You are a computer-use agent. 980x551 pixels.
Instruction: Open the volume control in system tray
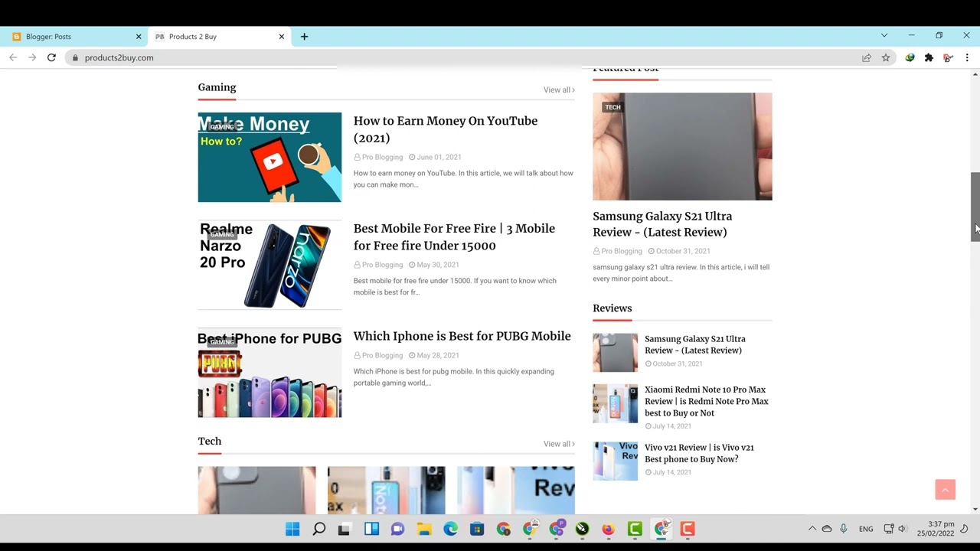coord(902,529)
